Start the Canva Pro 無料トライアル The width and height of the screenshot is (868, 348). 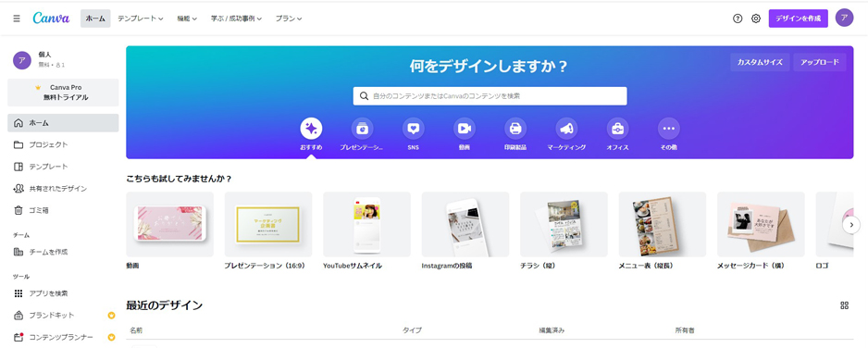(x=63, y=93)
